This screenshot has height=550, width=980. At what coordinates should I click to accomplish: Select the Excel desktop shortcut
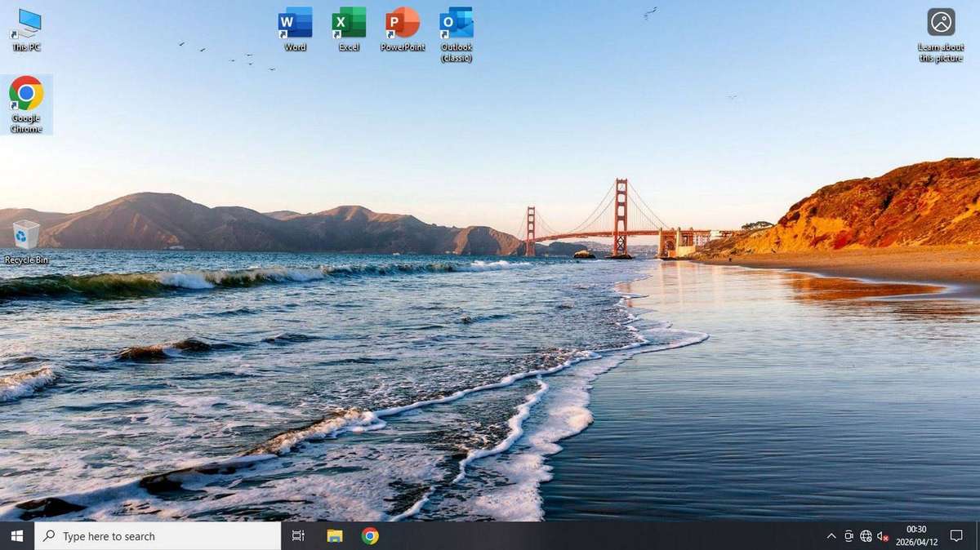[349, 30]
